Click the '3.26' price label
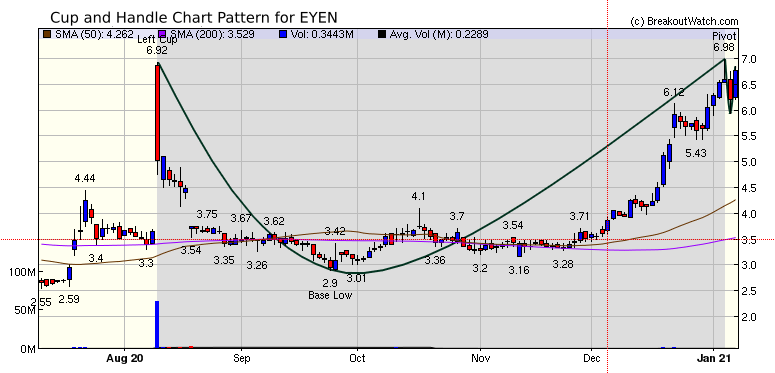Screen dimensions: 775x373 click(257, 266)
